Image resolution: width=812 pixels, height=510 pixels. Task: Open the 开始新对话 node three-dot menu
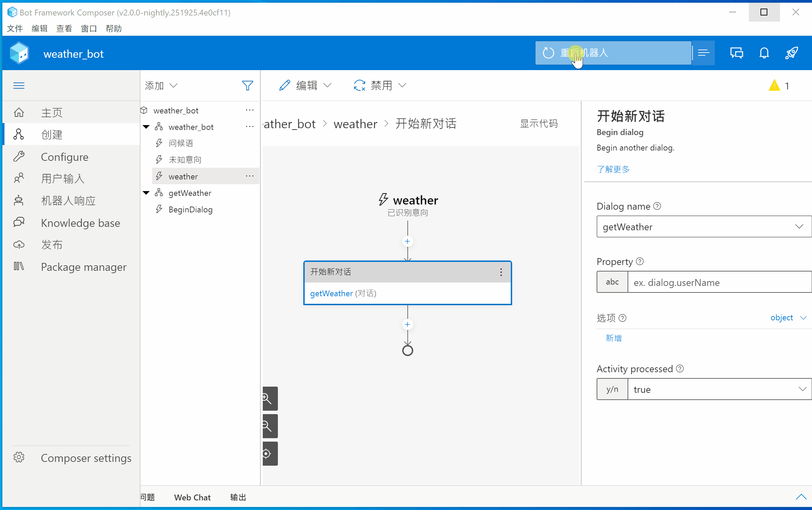coord(501,272)
